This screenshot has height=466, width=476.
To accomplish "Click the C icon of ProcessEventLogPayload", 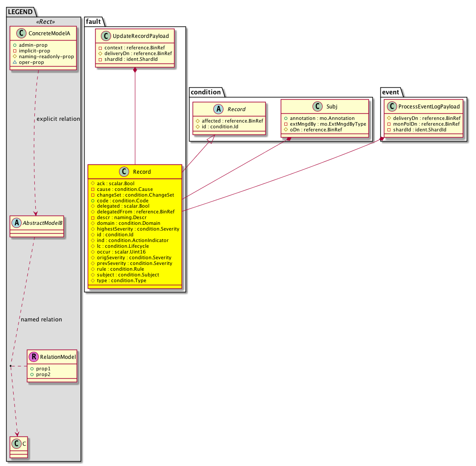I will pyautogui.click(x=390, y=106).
